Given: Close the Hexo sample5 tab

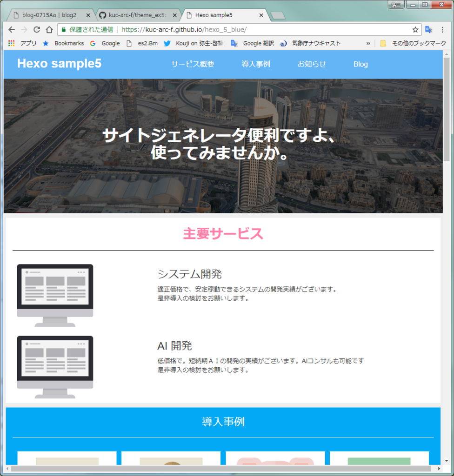Looking at the screenshot, I should pos(261,15).
